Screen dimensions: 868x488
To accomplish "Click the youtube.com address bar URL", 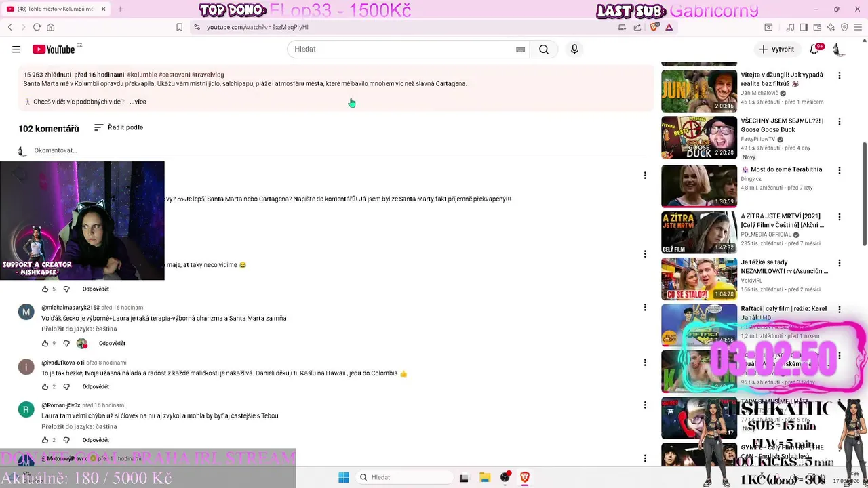I will click(257, 27).
